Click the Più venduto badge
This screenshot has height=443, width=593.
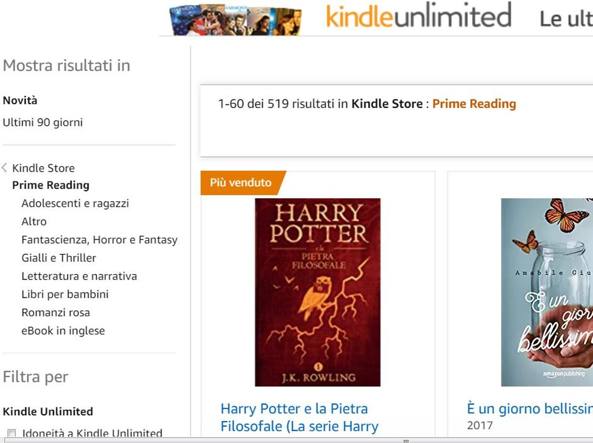243,183
